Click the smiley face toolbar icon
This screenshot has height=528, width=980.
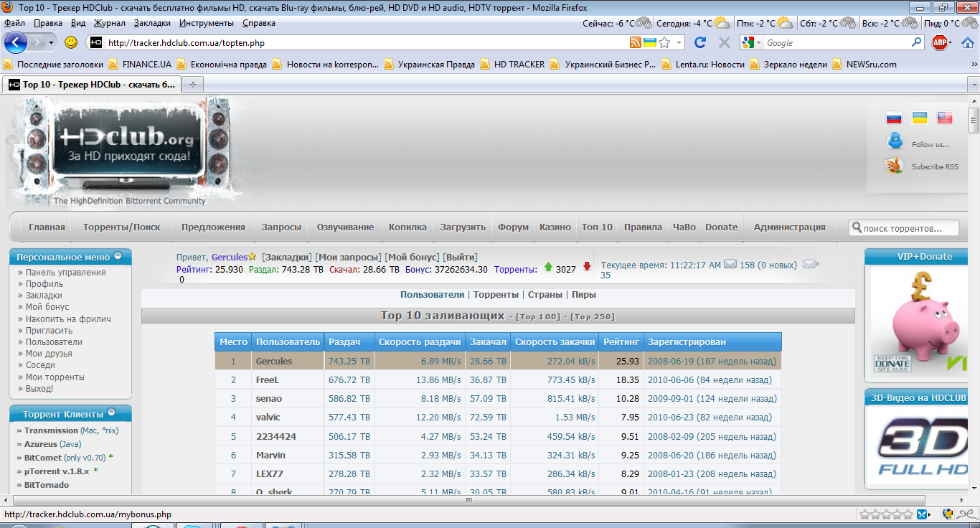pyautogui.click(x=71, y=42)
